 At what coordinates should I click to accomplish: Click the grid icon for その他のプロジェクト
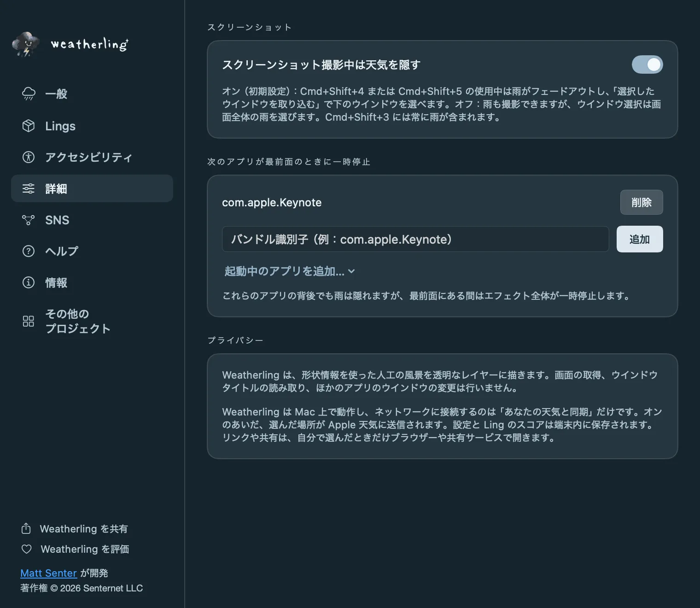click(29, 321)
